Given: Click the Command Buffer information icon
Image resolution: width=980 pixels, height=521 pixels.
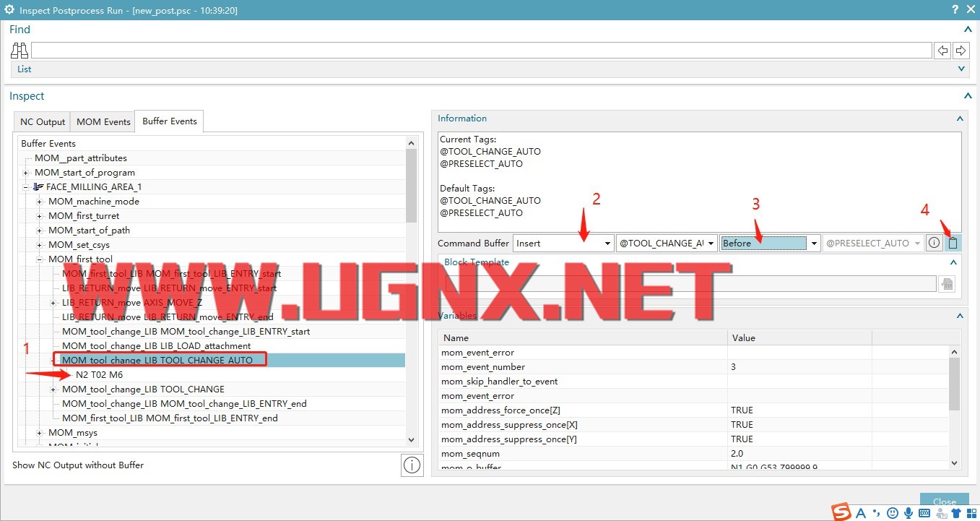Looking at the screenshot, I should 934,243.
